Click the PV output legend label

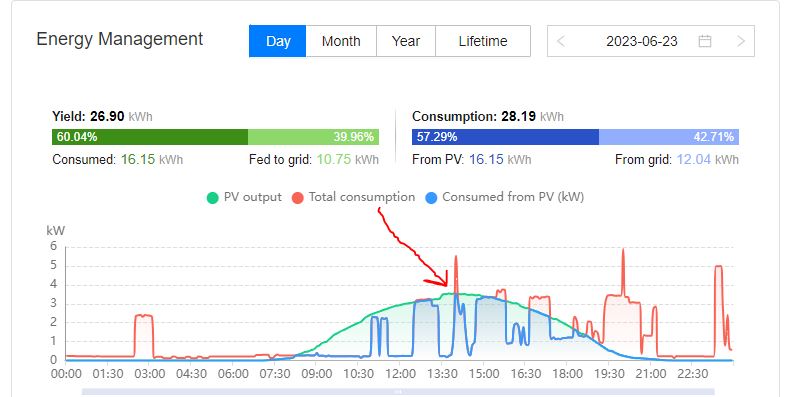pyautogui.click(x=252, y=197)
